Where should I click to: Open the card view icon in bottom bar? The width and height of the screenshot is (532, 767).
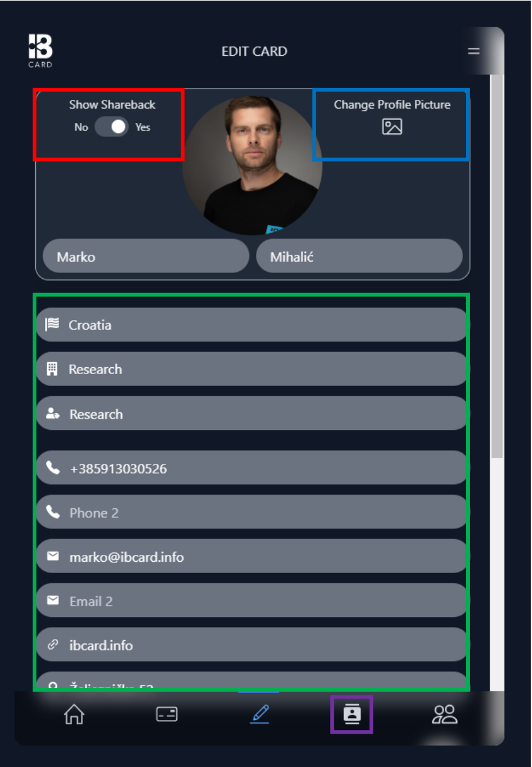pyautogui.click(x=167, y=714)
